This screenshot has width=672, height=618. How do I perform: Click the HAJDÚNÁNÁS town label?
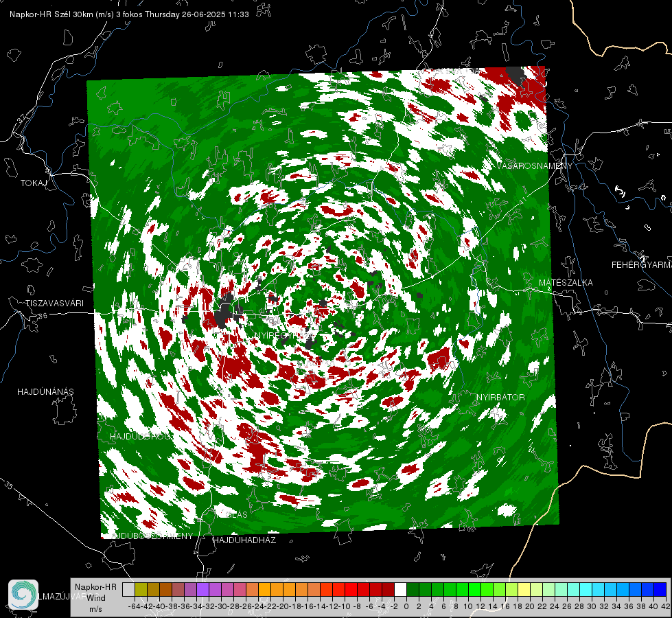[x=45, y=391]
